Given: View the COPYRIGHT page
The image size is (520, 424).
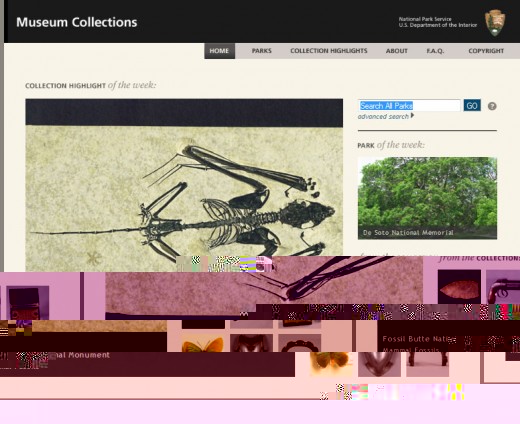Looking at the screenshot, I should (486, 51).
